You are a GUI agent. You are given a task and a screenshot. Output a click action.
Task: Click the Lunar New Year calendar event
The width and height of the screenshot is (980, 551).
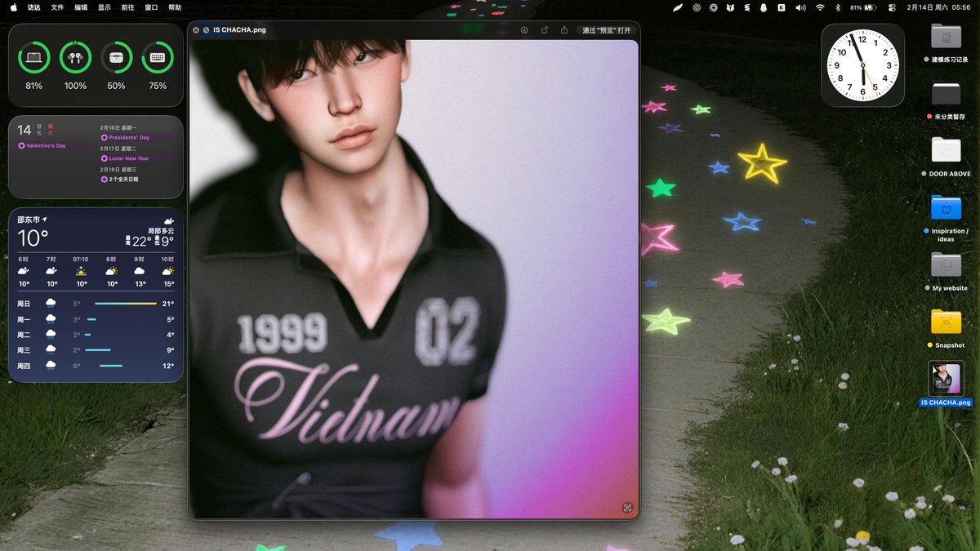pyautogui.click(x=136, y=158)
